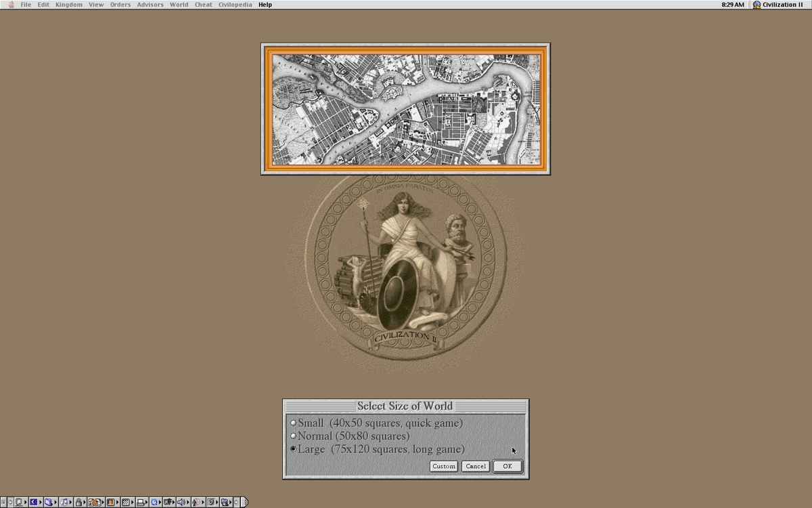Viewport: 812px width, 508px height.
Task: Open the File menu
Action: point(26,5)
